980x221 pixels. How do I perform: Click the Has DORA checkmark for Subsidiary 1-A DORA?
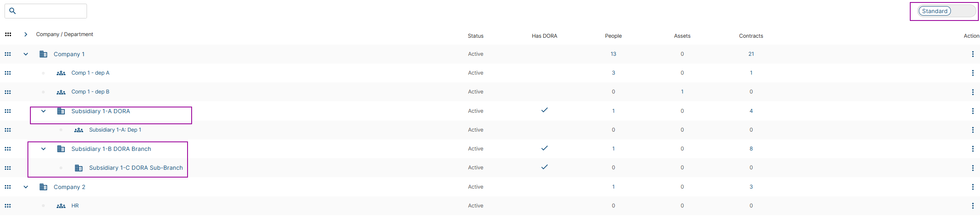click(545, 110)
